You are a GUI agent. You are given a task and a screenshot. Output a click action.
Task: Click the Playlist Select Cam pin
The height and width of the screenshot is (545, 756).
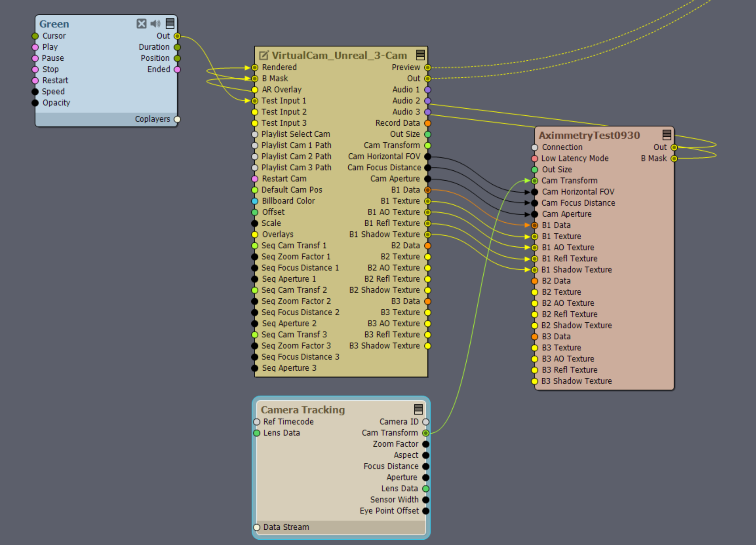click(255, 134)
